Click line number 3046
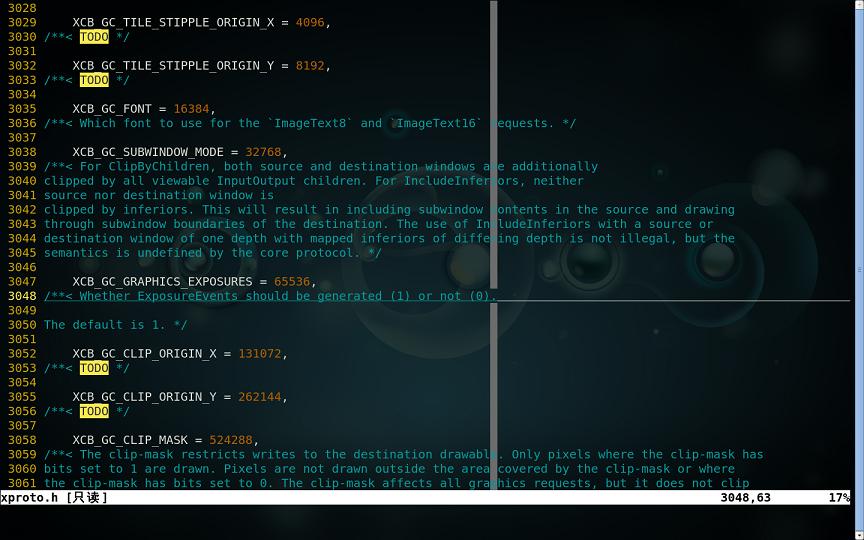This screenshot has width=864, height=540. (22, 267)
